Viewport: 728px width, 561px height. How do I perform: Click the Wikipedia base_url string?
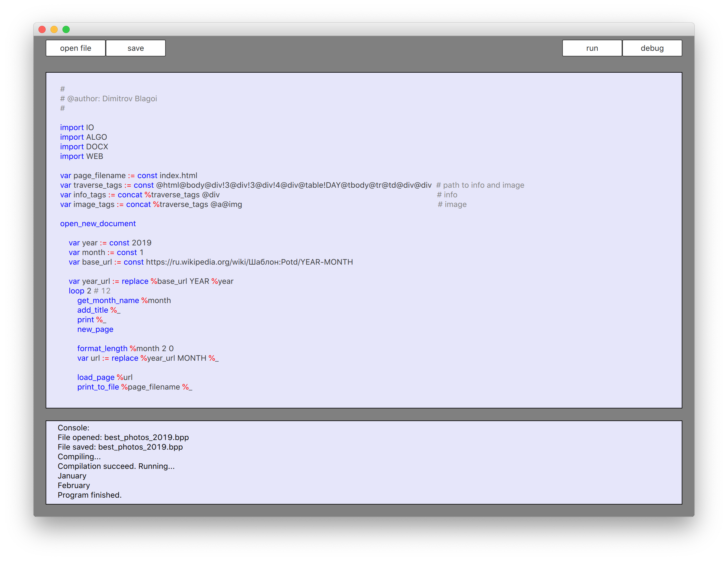[x=249, y=262]
